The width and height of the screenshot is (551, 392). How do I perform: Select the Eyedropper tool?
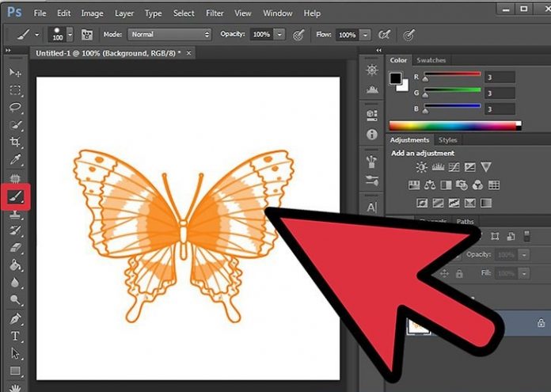pyautogui.click(x=15, y=161)
